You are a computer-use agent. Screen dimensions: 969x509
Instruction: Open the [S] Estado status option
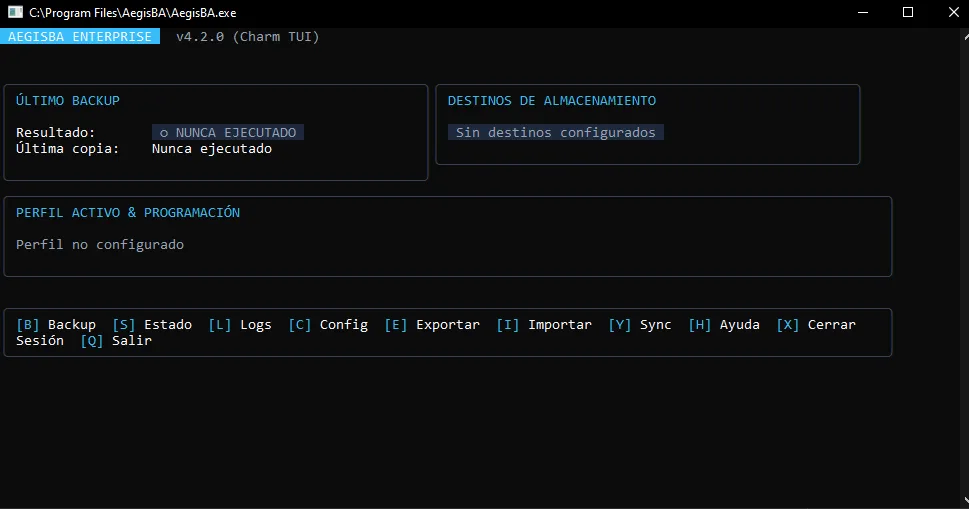click(152, 324)
